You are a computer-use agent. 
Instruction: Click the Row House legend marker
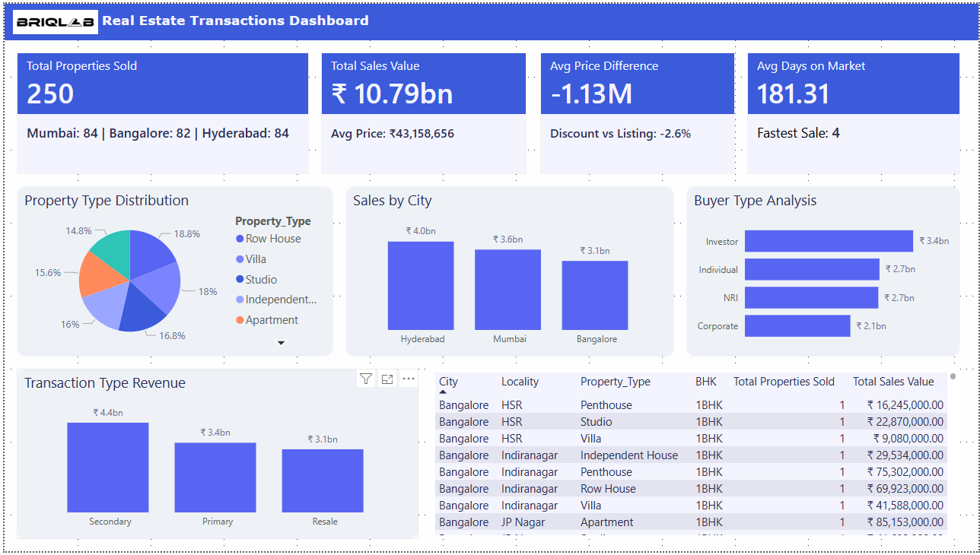point(240,239)
